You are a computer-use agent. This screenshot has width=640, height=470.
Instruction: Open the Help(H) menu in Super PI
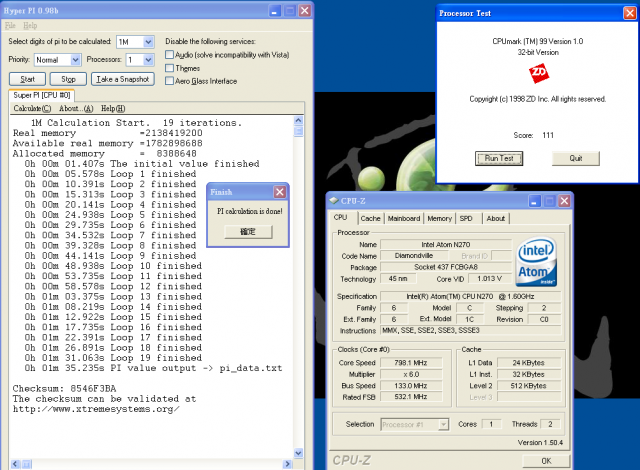(x=113, y=108)
